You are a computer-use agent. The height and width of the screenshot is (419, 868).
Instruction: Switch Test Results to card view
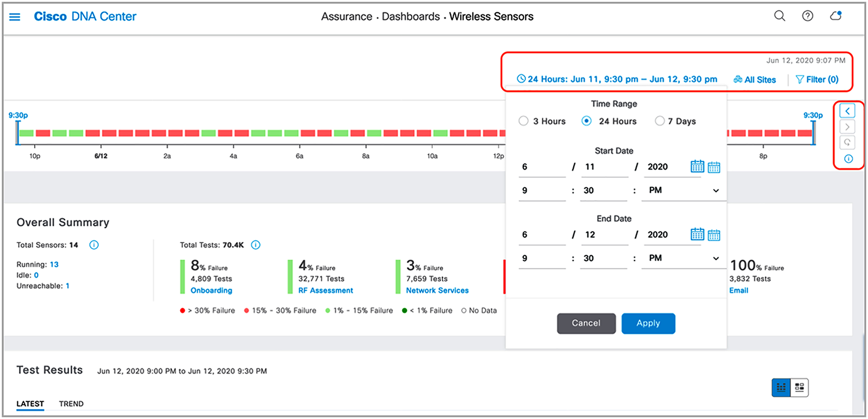click(x=799, y=388)
